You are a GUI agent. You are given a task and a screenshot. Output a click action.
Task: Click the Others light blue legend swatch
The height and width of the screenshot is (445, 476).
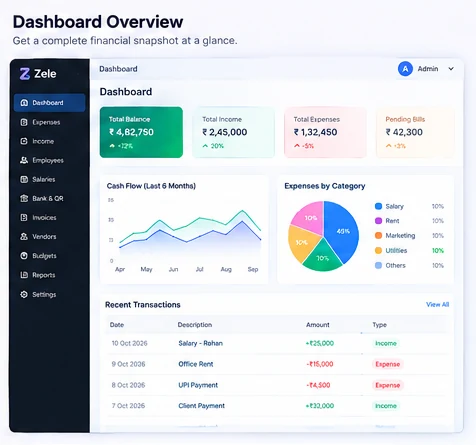pyautogui.click(x=378, y=265)
